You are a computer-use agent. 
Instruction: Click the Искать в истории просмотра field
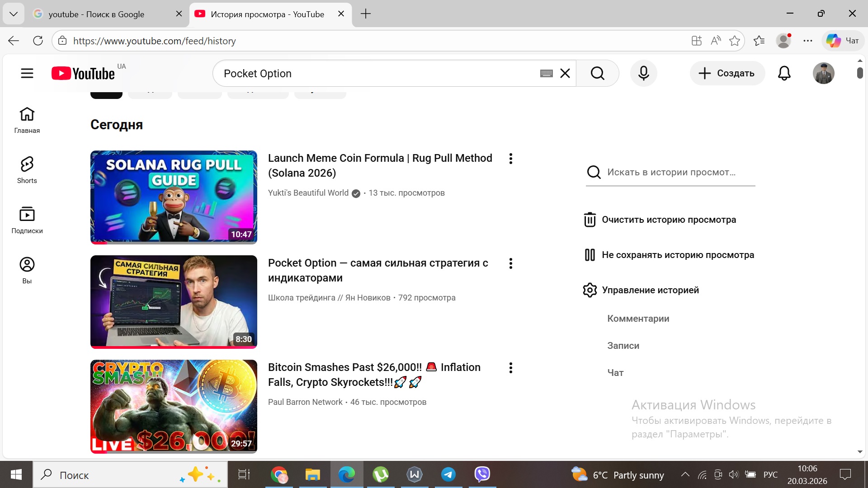click(671, 172)
